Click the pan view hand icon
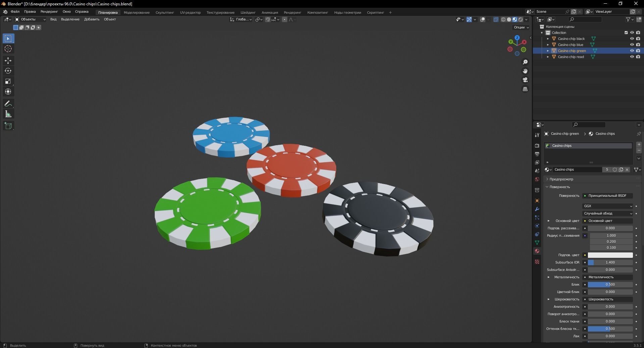 point(525,71)
